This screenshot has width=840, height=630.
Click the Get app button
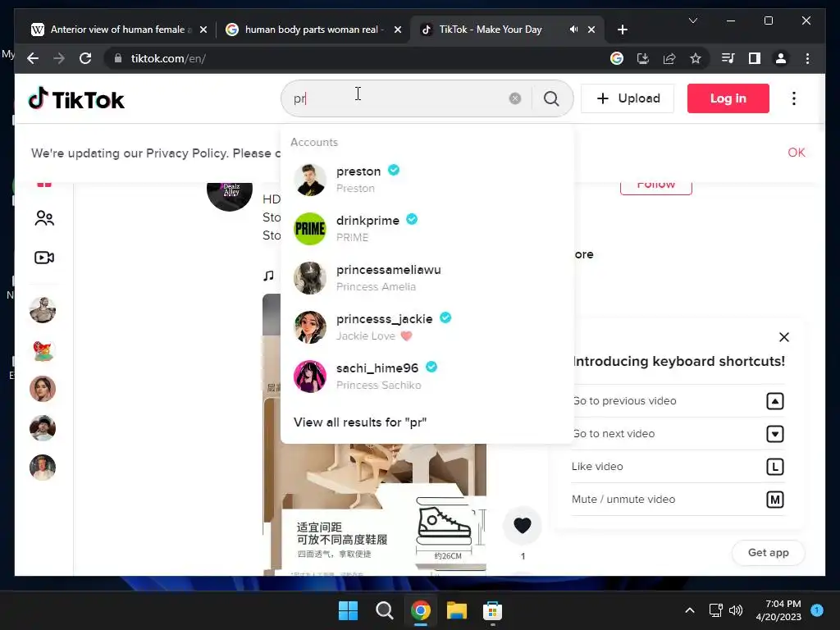click(768, 552)
